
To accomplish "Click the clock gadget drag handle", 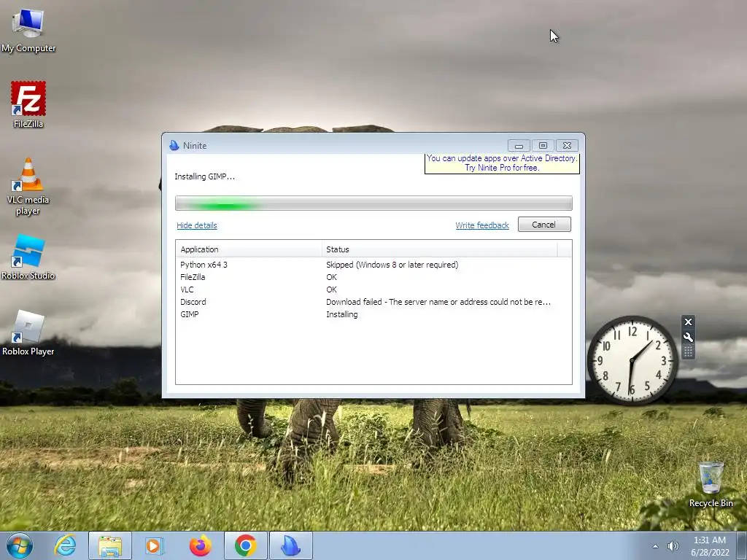I will (x=688, y=352).
